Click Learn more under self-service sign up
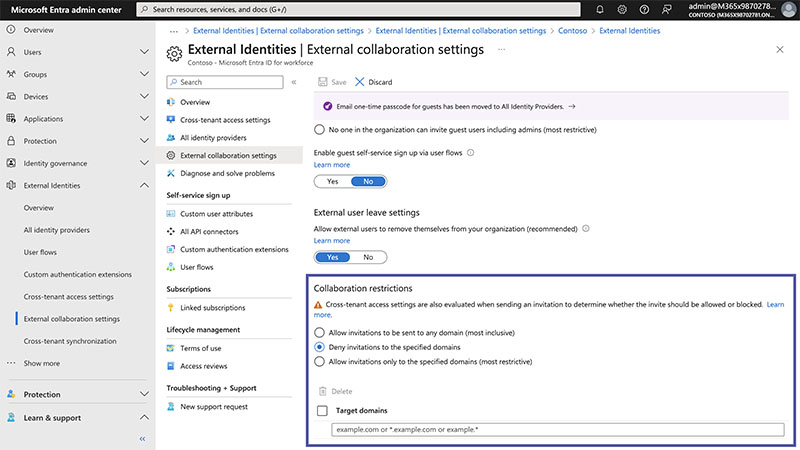This screenshot has height=450, width=800. [332, 165]
